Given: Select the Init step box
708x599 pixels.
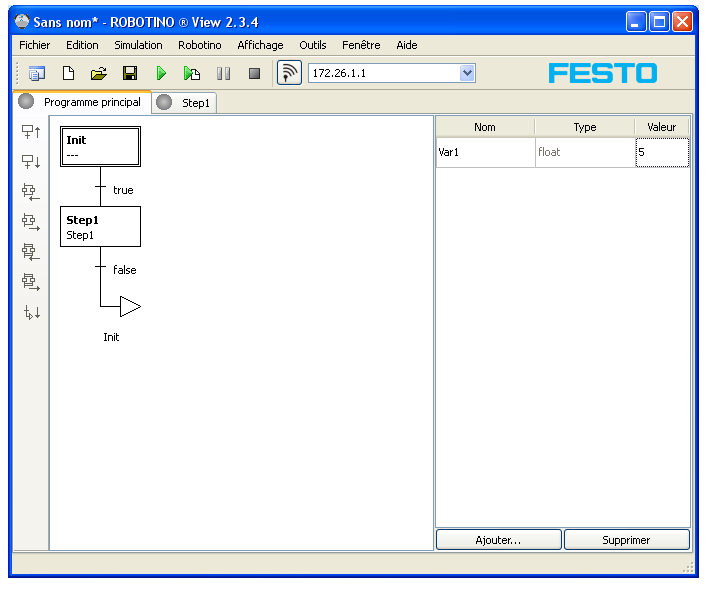Looking at the screenshot, I should click(100, 147).
